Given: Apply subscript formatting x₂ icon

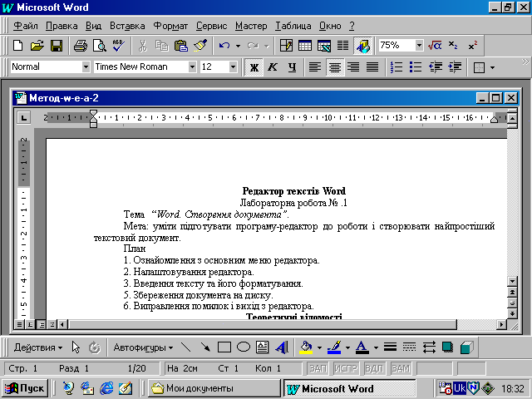Looking at the screenshot, I should 453,46.
